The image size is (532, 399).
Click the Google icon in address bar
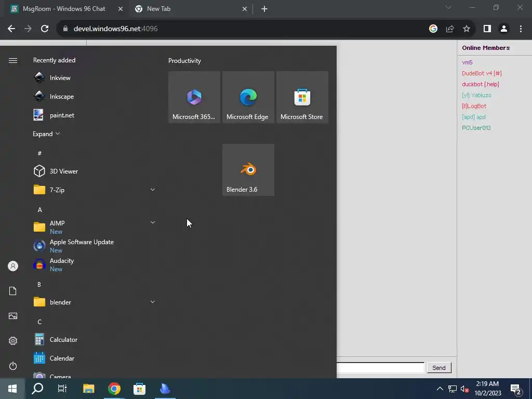[433, 29]
